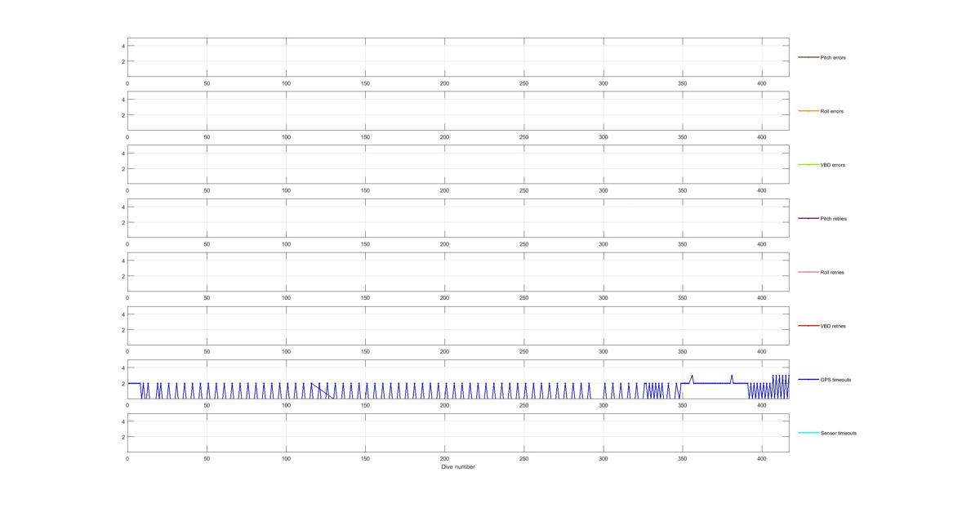Click the Roll retries legend label
Viewport: 980px width, 508px height.
tap(832, 272)
